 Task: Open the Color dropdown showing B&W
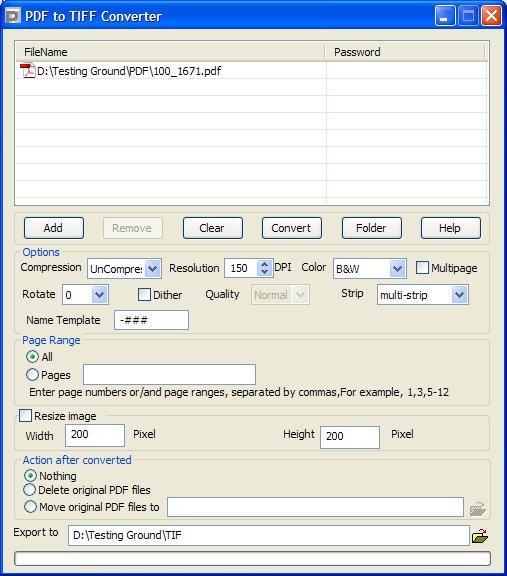[397, 269]
